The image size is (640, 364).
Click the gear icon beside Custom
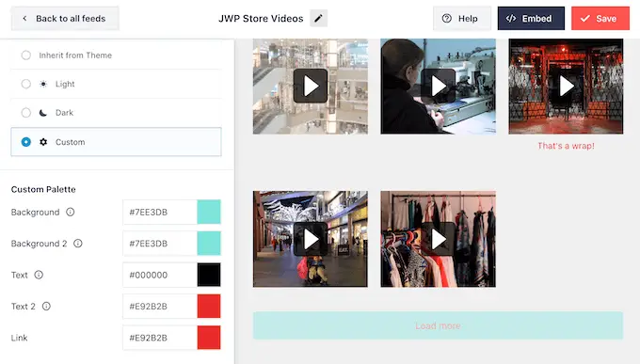click(43, 142)
